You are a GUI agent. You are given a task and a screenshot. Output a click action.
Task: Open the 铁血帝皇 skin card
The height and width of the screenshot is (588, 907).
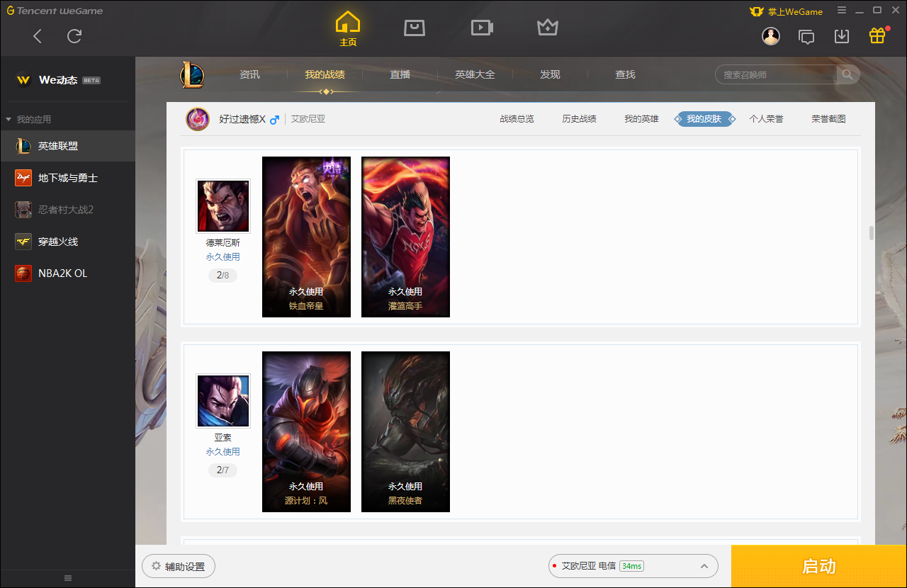pos(306,237)
